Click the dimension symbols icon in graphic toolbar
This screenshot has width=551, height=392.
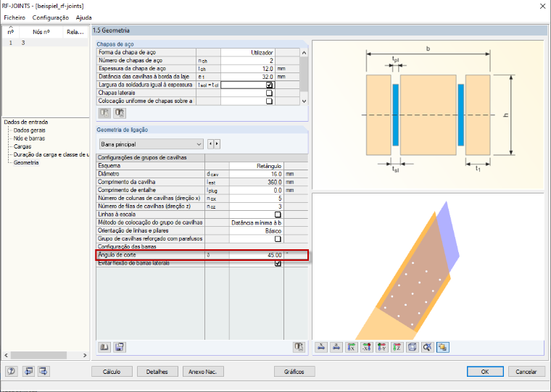pos(321,347)
